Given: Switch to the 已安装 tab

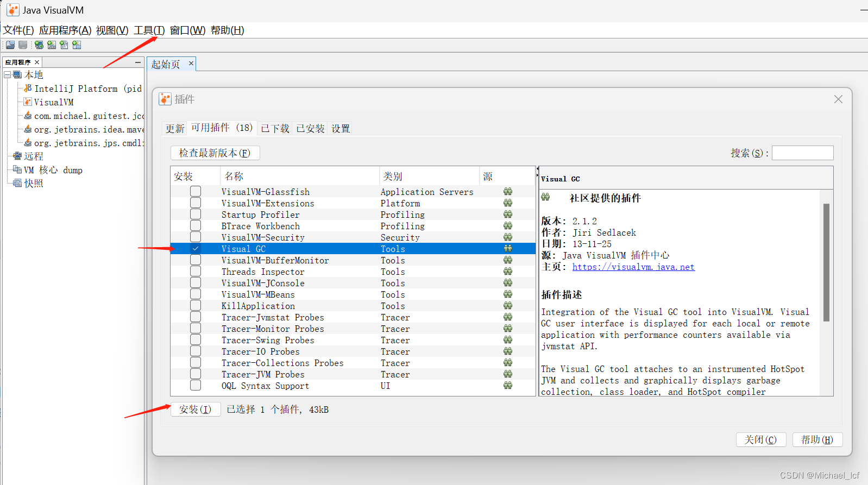Looking at the screenshot, I should [310, 128].
